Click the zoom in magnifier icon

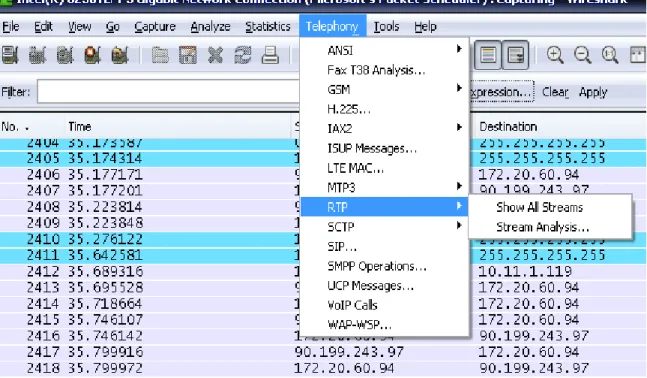(555, 55)
